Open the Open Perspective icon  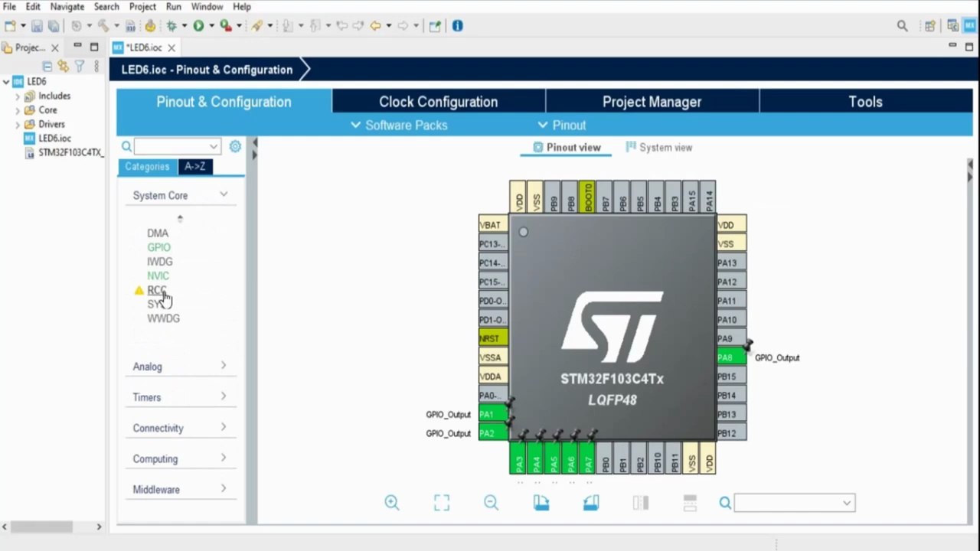(x=930, y=26)
